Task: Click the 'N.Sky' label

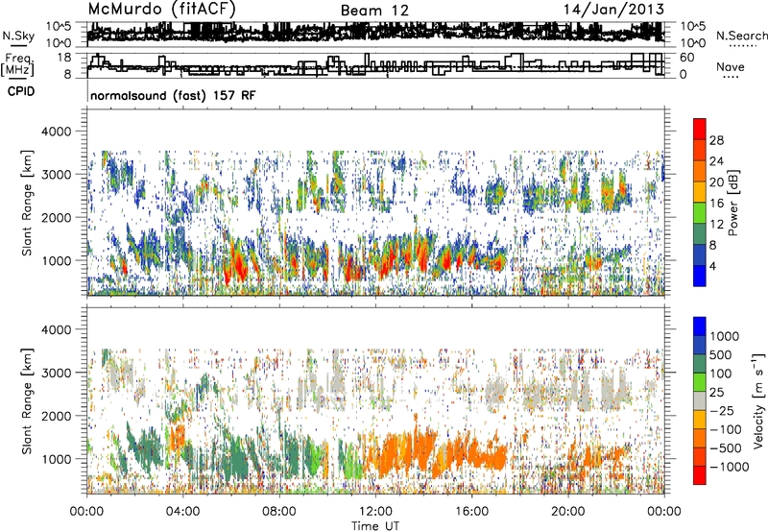Action: 18,36
